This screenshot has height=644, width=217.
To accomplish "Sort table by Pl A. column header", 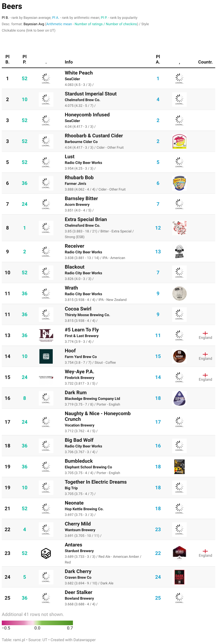I will [x=158, y=59].
